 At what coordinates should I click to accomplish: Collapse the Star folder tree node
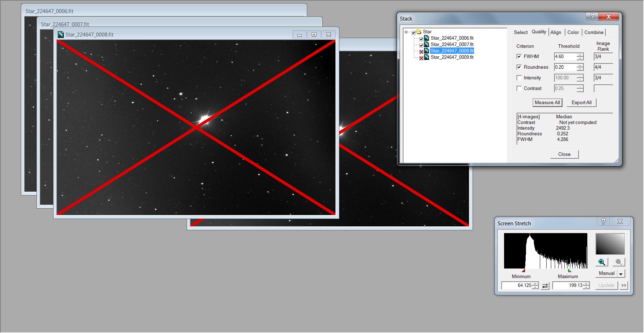[x=406, y=32]
